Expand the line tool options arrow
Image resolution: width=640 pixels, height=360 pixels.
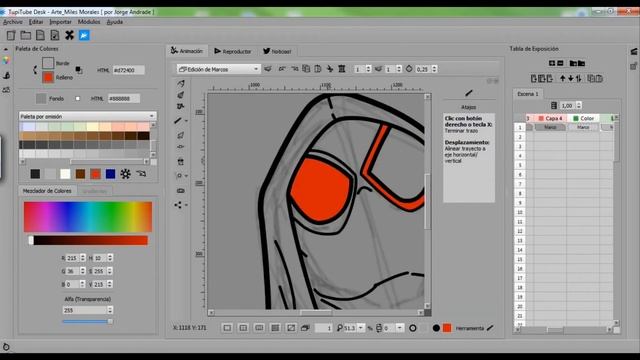[187, 121]
